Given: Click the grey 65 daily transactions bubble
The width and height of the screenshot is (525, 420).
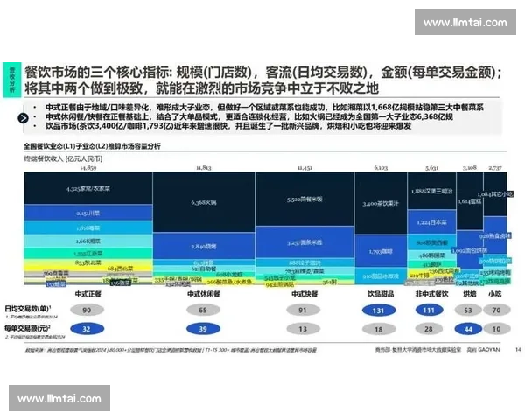Looking at the screenshot, I should pos(203,310).
